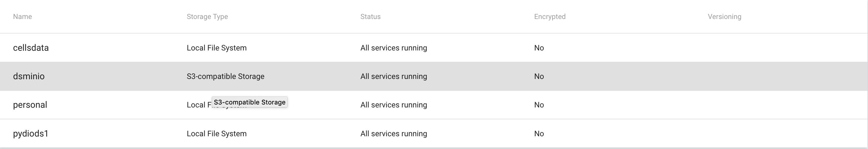Select the dsminio datasource name
Viewport: 868px width, 149px height.
pos(29,76)
